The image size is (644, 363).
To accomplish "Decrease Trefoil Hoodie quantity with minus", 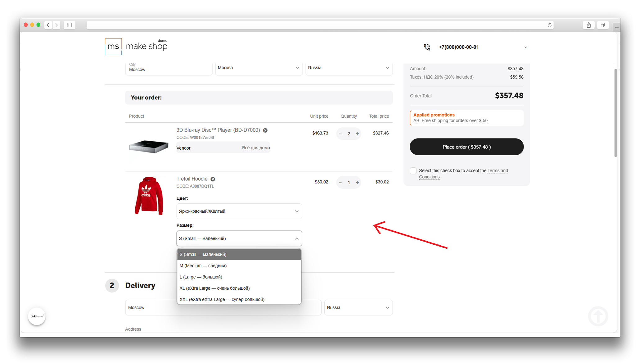I will coord(340,183).
